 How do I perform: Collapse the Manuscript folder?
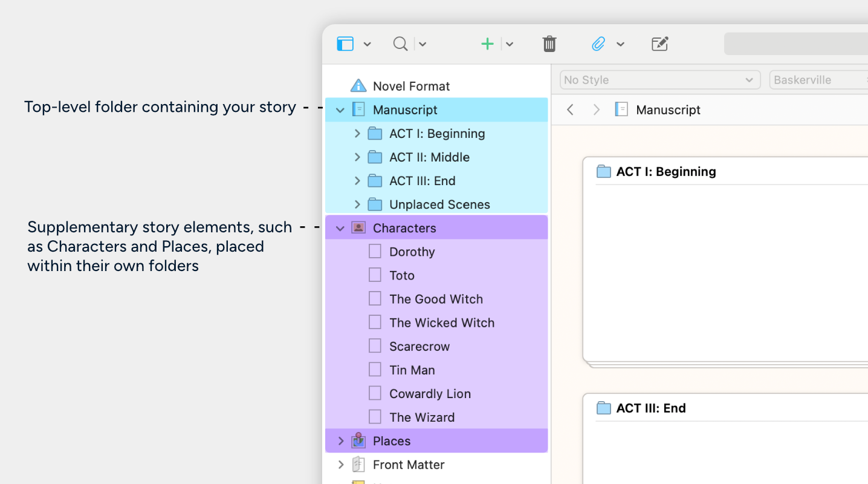pos(340,110)
